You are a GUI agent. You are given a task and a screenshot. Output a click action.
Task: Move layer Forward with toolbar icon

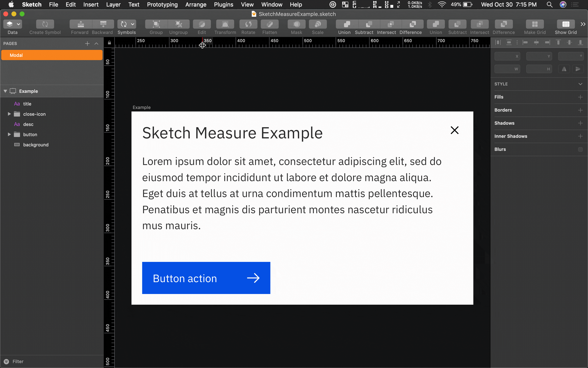(81, 24)
